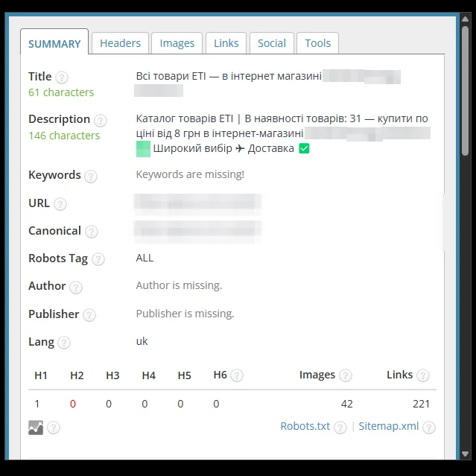Click help icon next to Robots.txt
The image size is (476, 476).
click(x=340, y=428)
